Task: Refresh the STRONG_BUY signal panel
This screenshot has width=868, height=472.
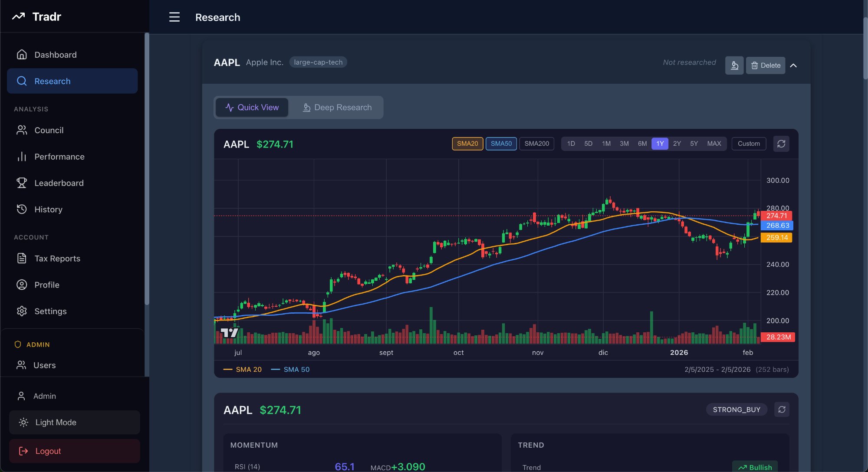Action: (x=781, y=410)
